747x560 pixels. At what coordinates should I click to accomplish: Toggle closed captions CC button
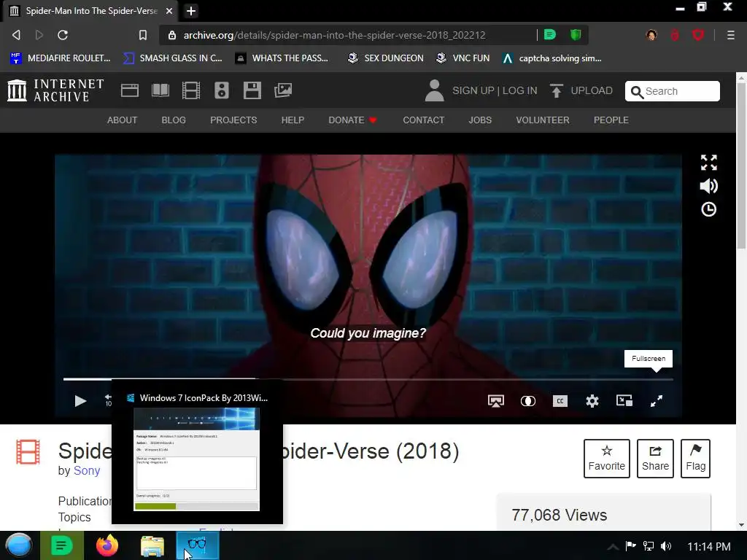point(560,401)
